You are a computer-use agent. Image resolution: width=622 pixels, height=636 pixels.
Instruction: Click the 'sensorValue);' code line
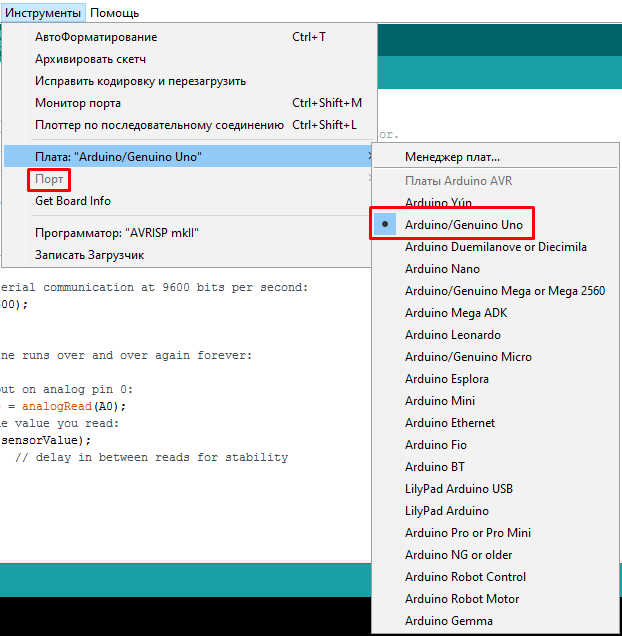[45, 440]
